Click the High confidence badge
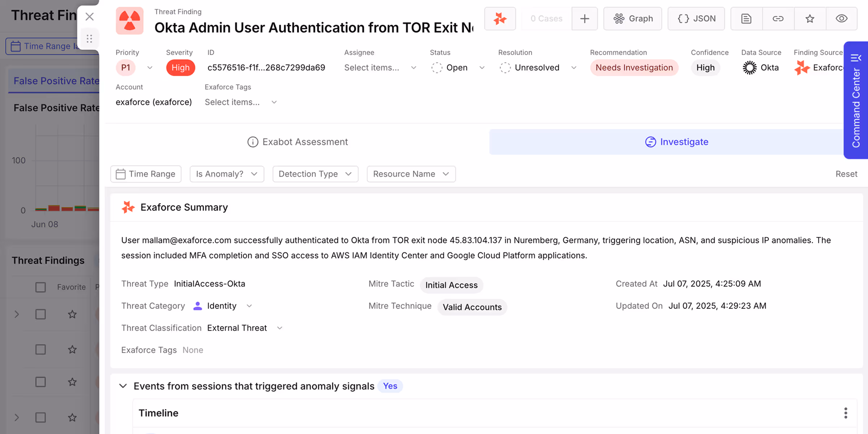The width and height of the screenshot is (868, 434). point(705,68)
